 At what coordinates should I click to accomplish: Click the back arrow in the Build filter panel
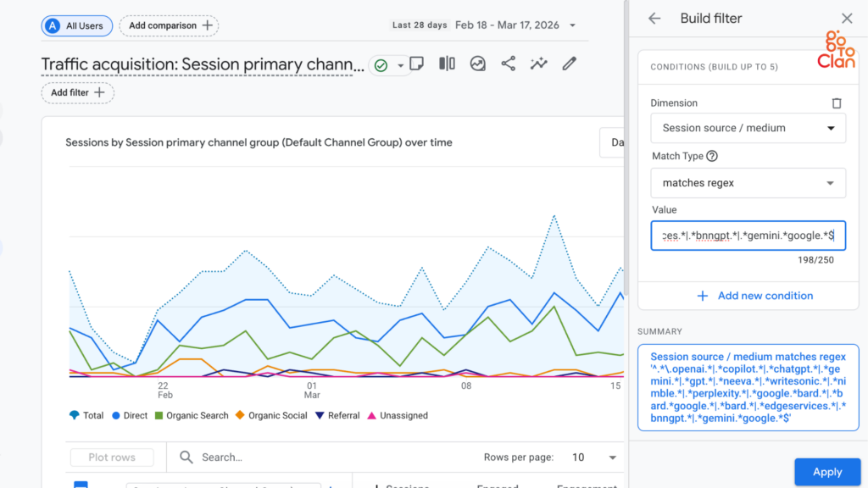654,18
